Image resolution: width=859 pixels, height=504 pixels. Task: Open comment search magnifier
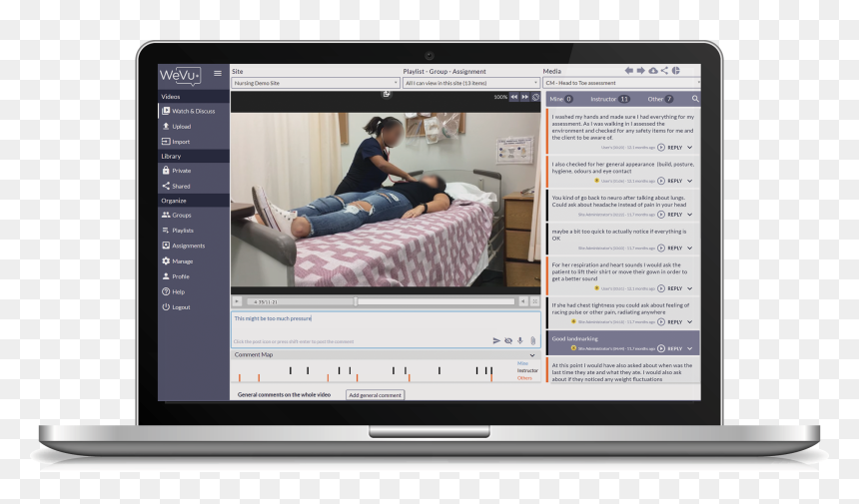pos(694,99)
